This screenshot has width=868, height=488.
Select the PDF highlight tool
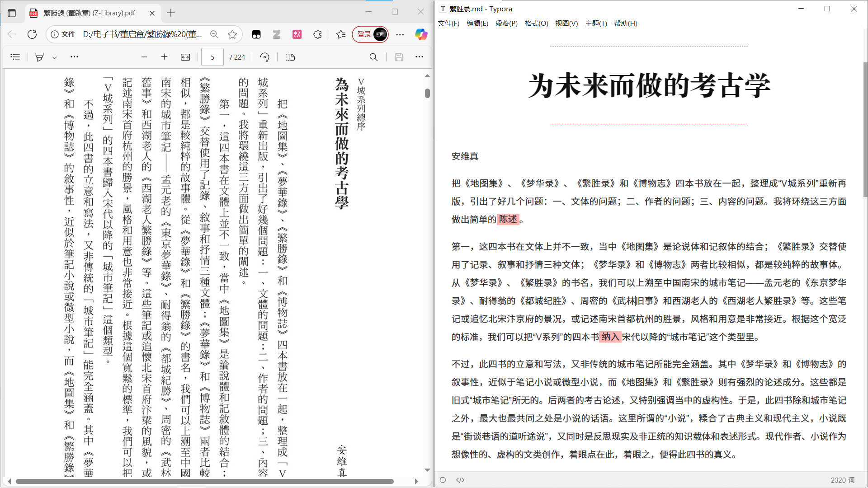[x=40, y=57]
